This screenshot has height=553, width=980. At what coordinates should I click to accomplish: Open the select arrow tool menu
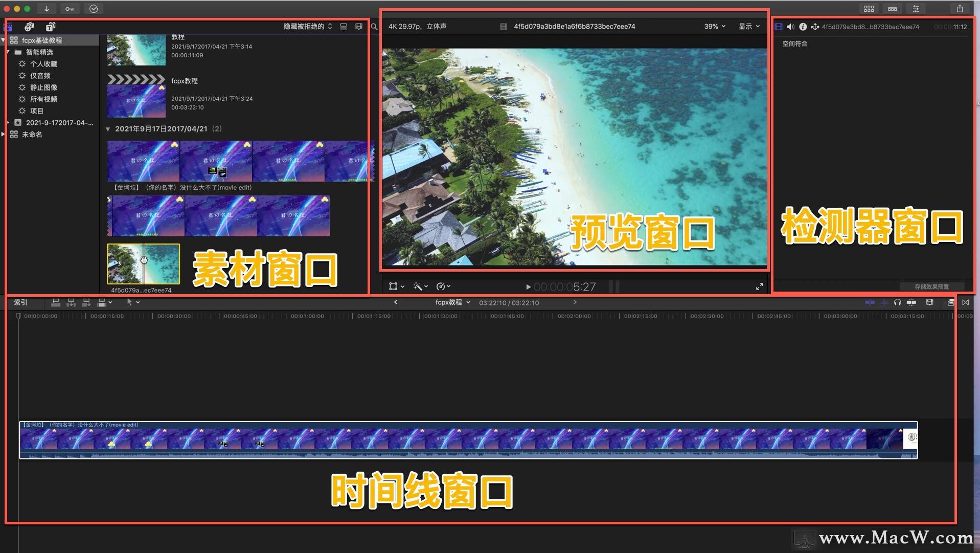click(133, 302)
